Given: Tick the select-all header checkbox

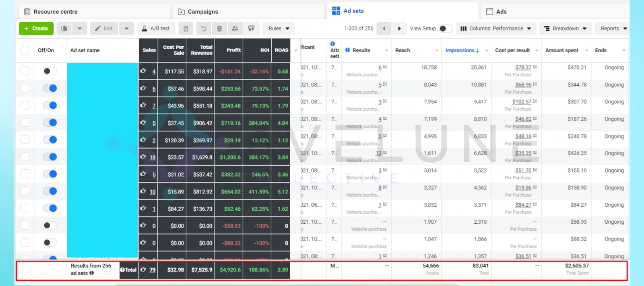Looking at the screenshot, I should click(25, 50).
